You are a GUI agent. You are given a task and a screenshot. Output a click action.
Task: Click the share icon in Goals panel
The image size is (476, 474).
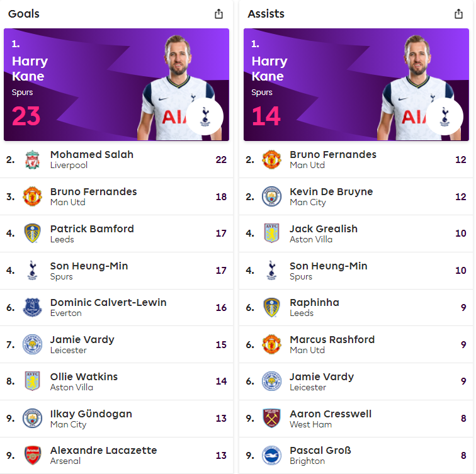218,14
